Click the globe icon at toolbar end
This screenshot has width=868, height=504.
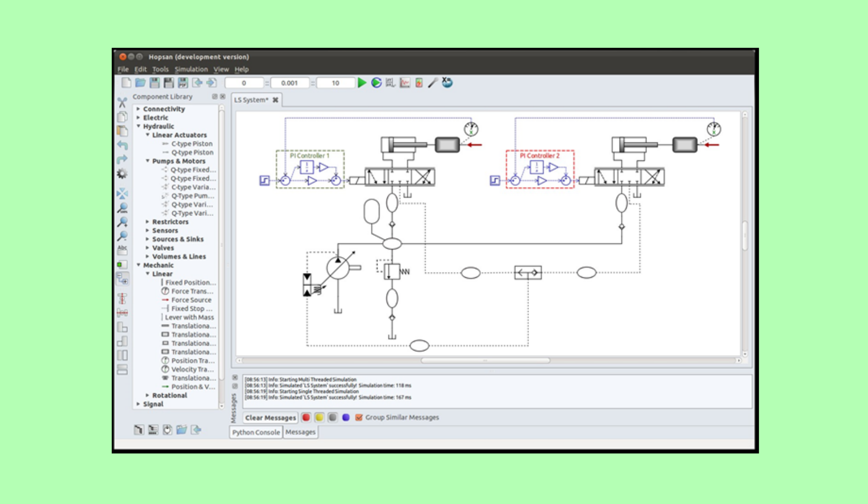pos(447,82)
